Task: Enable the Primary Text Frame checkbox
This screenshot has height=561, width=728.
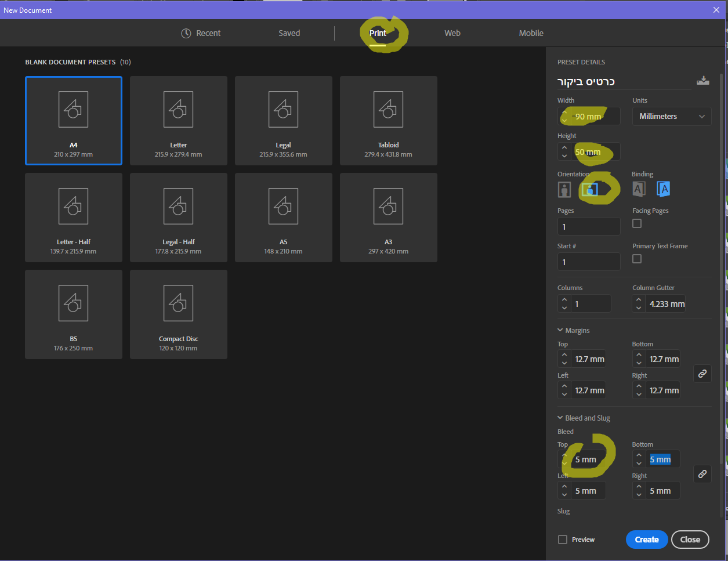Action: coord(637,259)
